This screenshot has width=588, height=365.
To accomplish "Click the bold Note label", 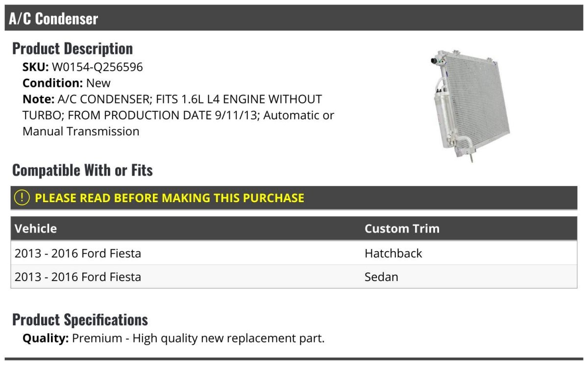I will (38, 99).
